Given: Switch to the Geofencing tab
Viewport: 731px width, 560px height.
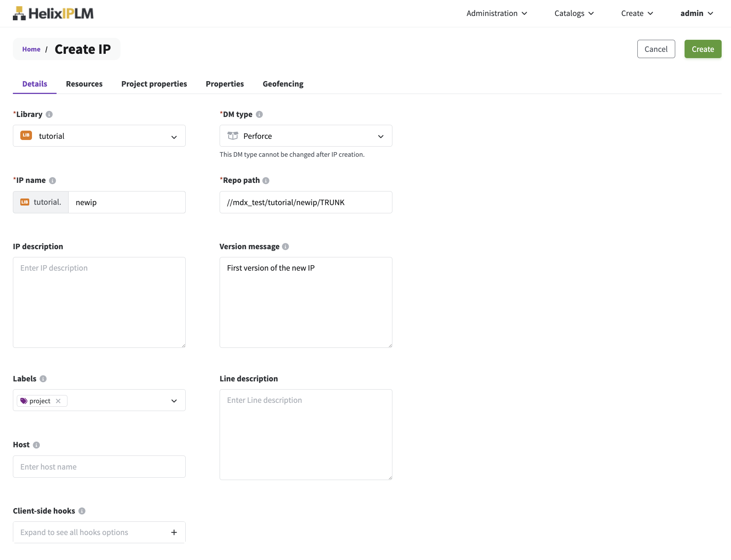Looking at the screenshot, I should pyautogui.click(x=283, y=84).
